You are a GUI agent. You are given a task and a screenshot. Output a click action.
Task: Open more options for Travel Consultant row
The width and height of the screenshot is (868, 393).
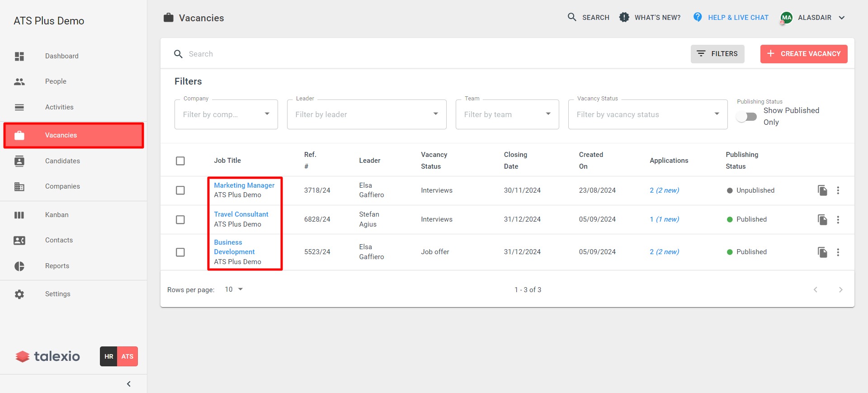click(x=838, y=219)
